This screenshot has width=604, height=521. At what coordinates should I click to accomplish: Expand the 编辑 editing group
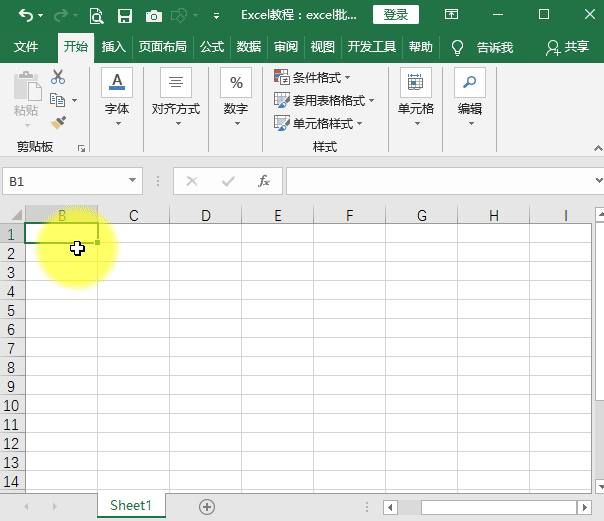tap(470, 98)
